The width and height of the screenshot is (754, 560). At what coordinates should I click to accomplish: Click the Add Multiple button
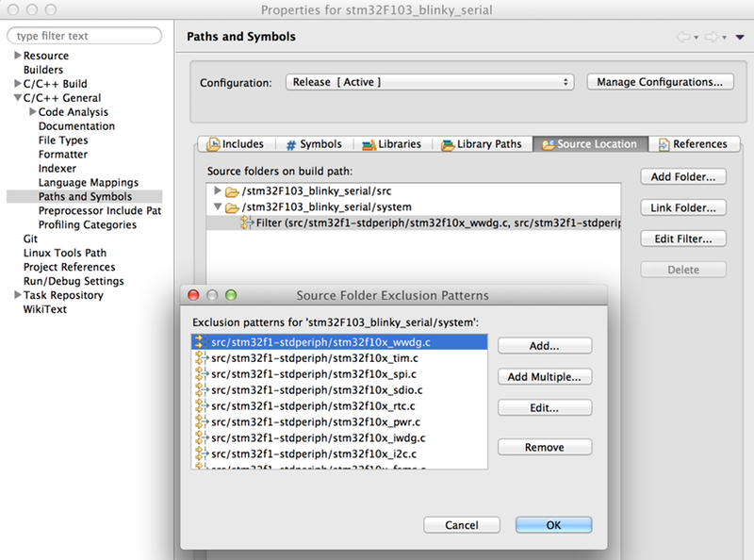(x=545, y=377)
